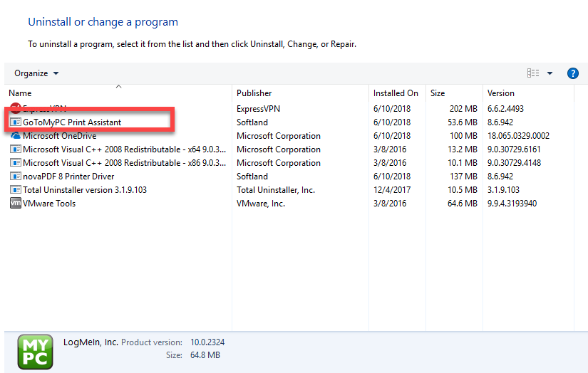Click the Visual C++ 2008 x86 row icon

click(x=16, y=162)
